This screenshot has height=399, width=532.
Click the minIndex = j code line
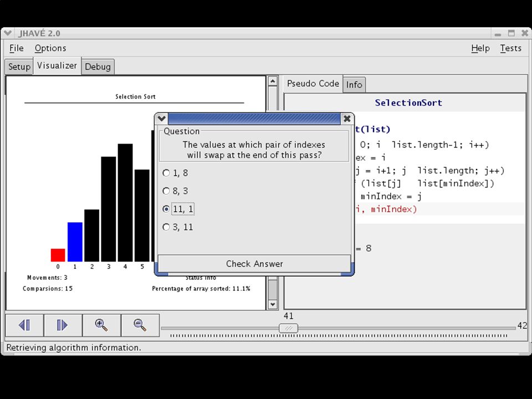click(391, 196)
